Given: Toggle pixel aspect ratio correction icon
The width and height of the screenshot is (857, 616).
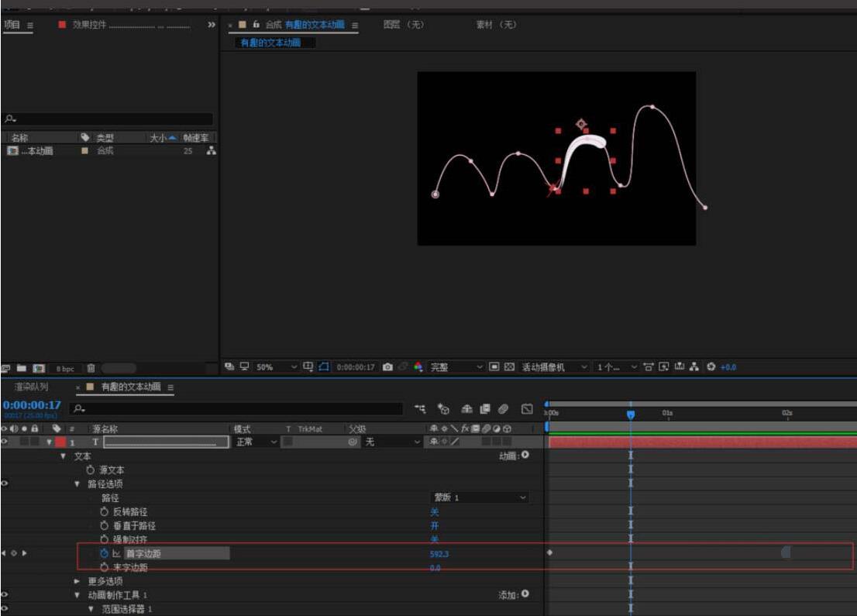Looking at the screenshot, I should click(x=649, y=367).
